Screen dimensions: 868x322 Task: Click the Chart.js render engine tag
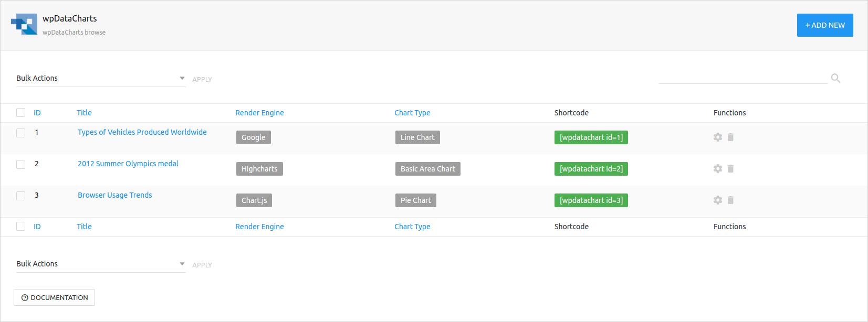click(x=254, y=200)
